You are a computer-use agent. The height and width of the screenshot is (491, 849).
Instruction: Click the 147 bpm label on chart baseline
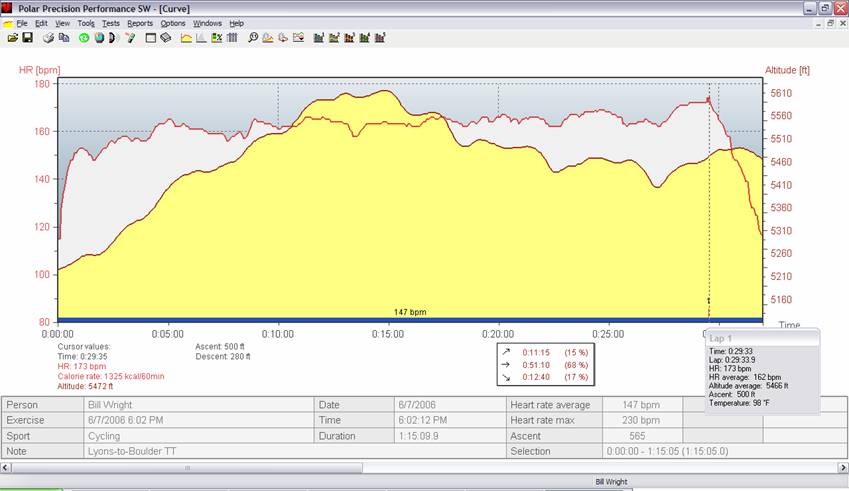pos(410,312)
